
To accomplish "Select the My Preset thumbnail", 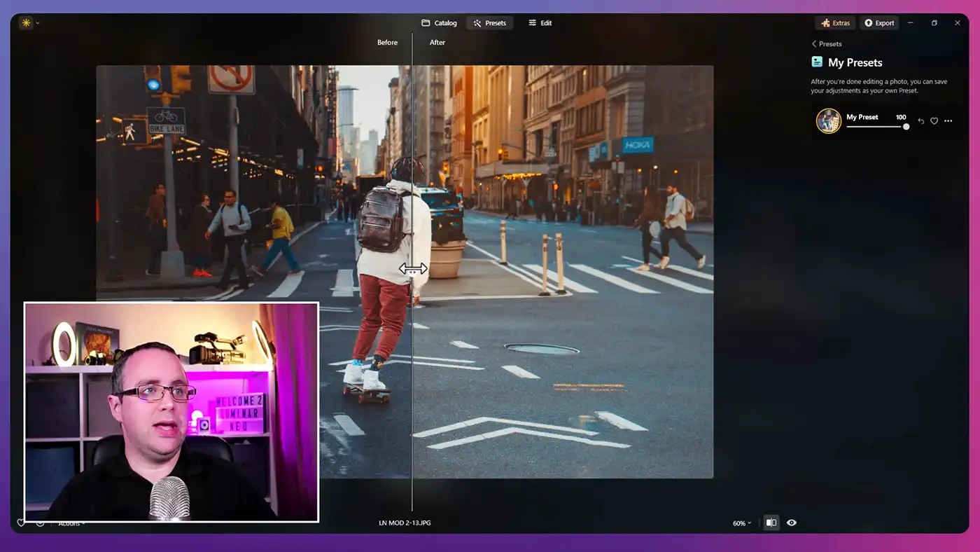I will (x=829, y=120).
